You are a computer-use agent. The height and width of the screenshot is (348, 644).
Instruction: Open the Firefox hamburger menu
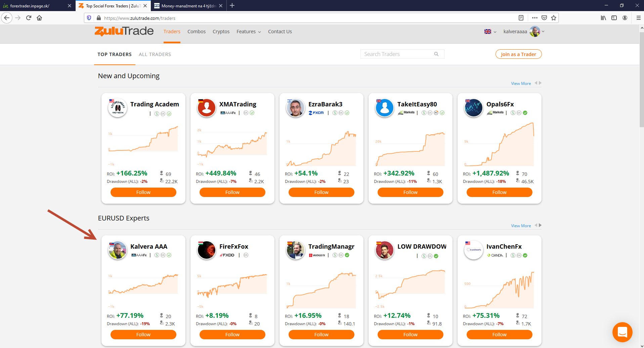coord(638,18)
